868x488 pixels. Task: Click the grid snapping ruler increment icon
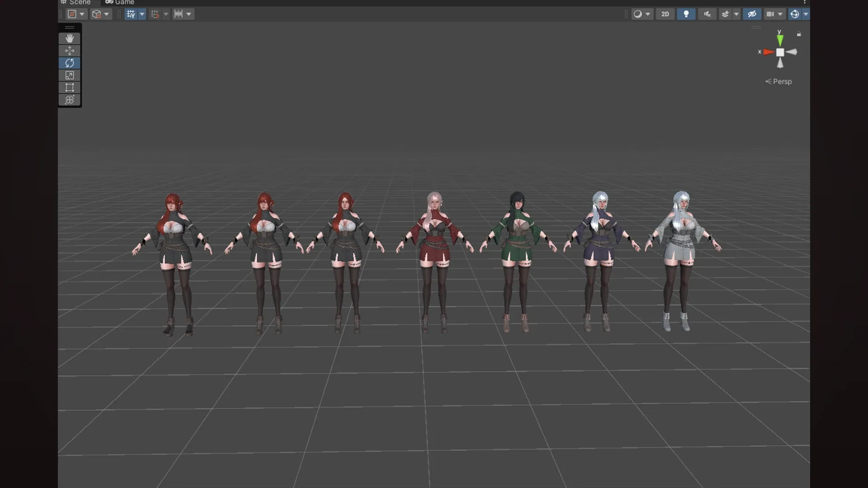click(179, 14)
